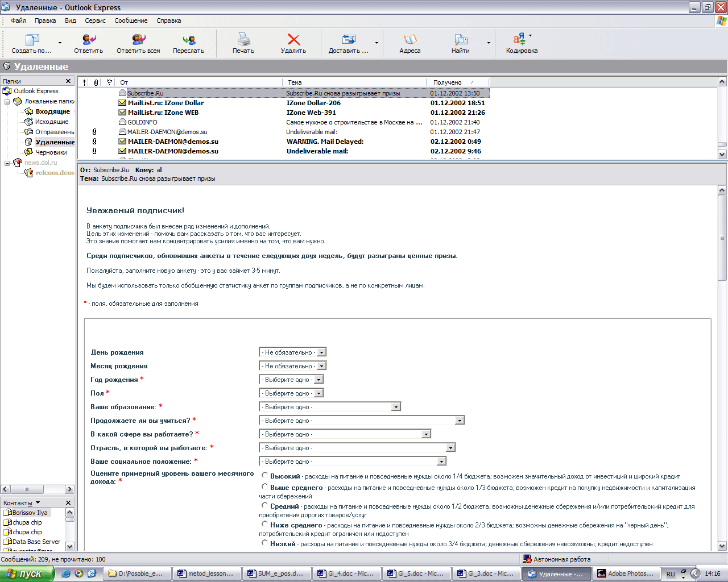
Task: Open the Вид menu
Action: 71,20
